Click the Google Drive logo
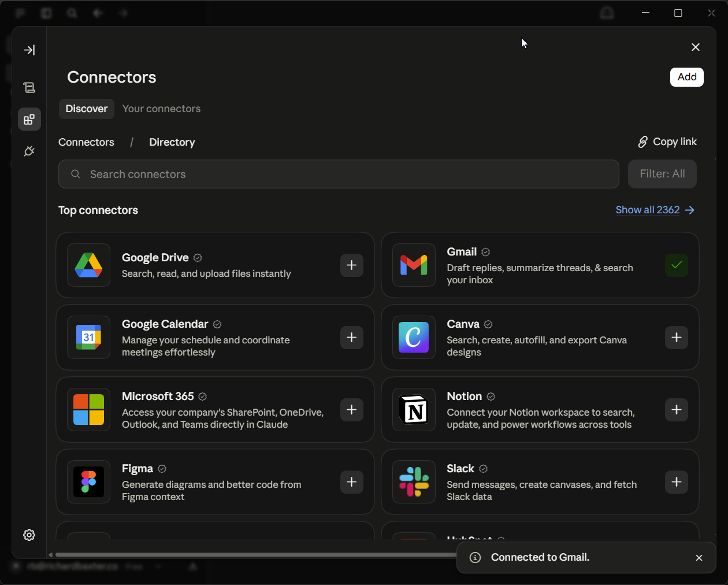 [x=89, y=265]
